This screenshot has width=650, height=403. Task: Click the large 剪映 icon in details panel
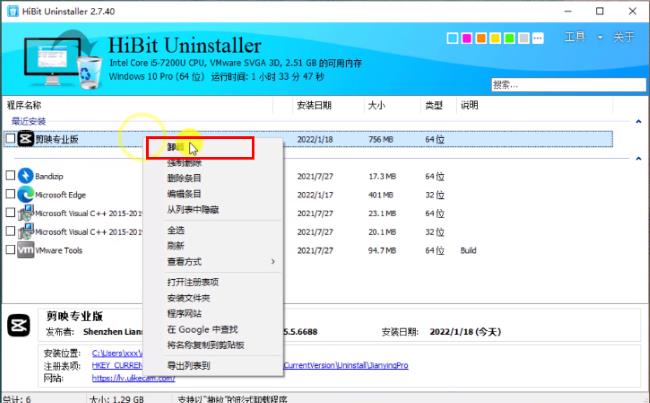point(20,322)
